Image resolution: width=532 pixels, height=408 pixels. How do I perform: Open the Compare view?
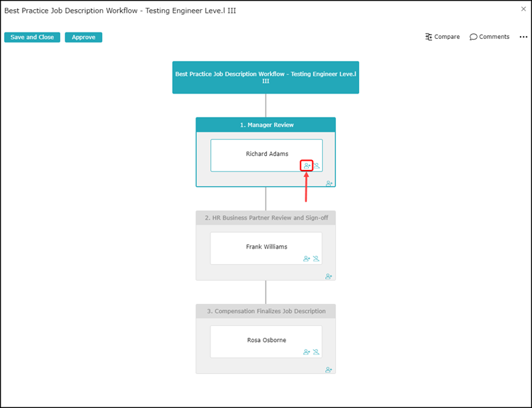pos(443,37)
